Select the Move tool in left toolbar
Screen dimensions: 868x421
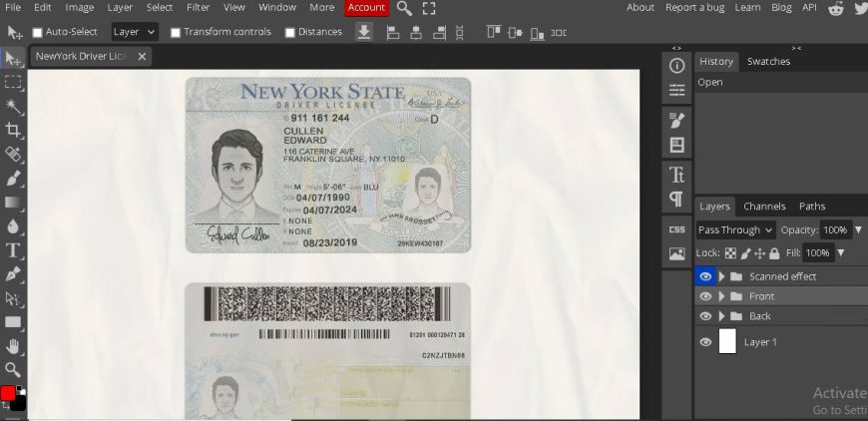[13, 58]
